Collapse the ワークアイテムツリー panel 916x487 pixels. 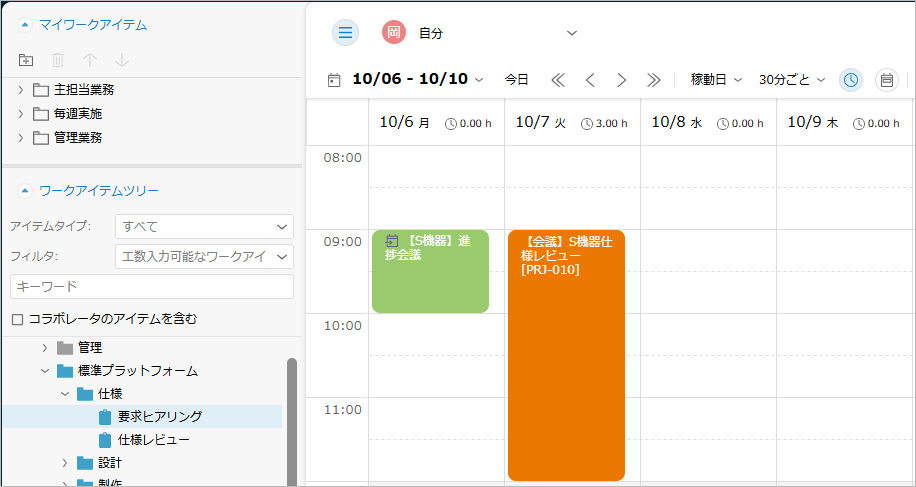pos(24,190)
